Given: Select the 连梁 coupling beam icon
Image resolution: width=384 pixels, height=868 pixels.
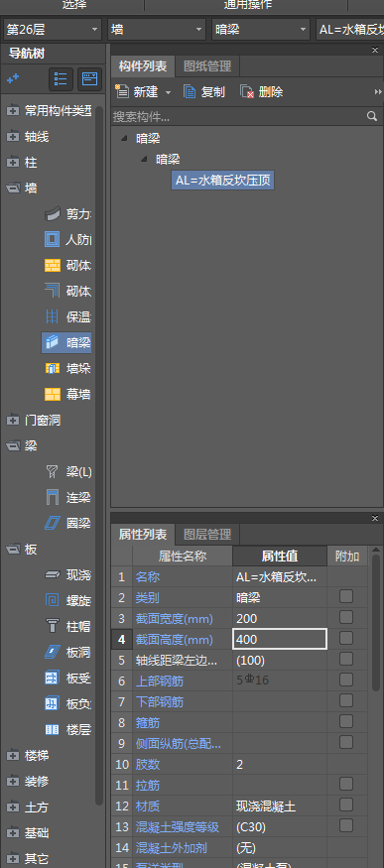Looking at the screenshot, I should 52,497.
